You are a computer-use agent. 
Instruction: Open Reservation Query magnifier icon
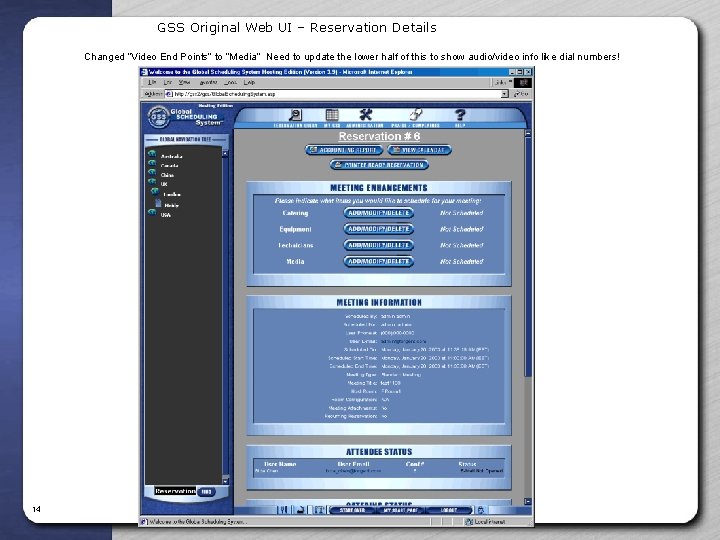pyautogui.click(x=295, y=115)
